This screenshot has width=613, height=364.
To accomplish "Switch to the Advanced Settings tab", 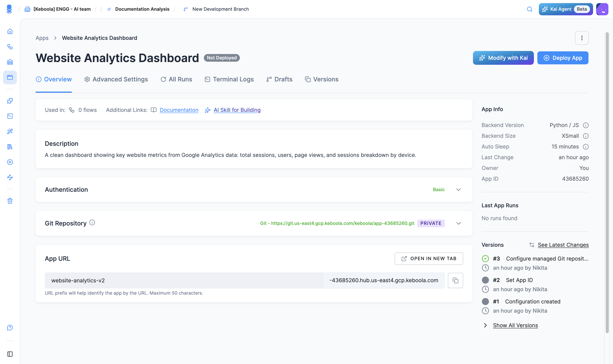I will tap(116, 79).
